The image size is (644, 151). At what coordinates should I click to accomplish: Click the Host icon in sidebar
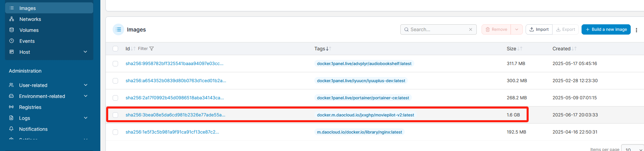click(12, 52)
